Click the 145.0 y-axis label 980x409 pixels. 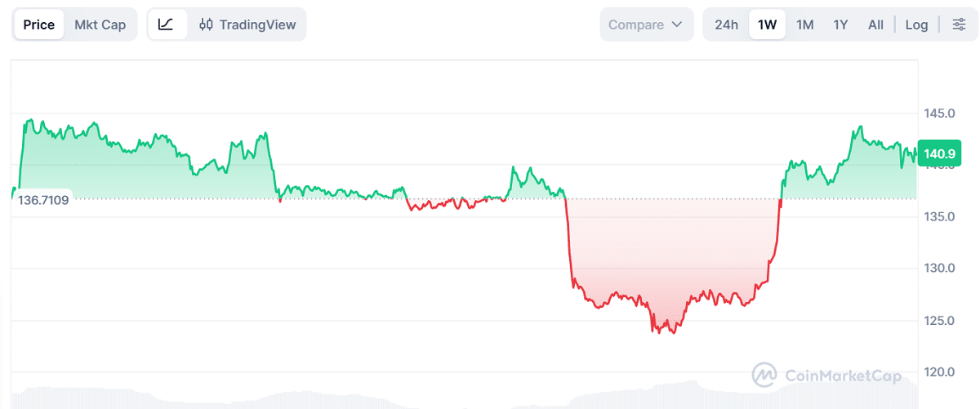coord(939,113)
